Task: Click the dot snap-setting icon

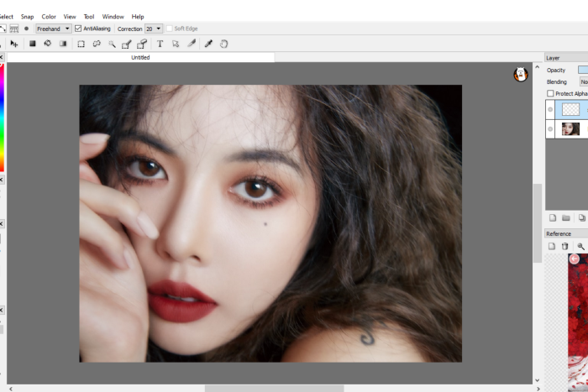Action: [x=26, y=29]
